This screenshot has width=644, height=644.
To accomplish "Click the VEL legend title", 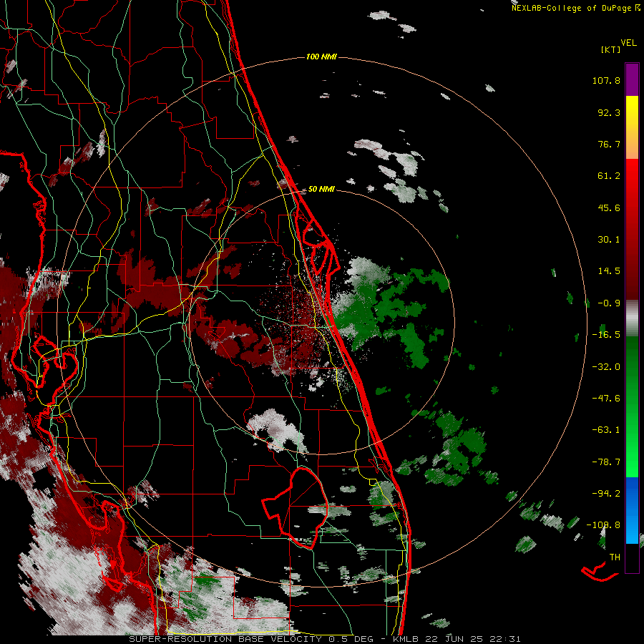I will coord(628,43).
